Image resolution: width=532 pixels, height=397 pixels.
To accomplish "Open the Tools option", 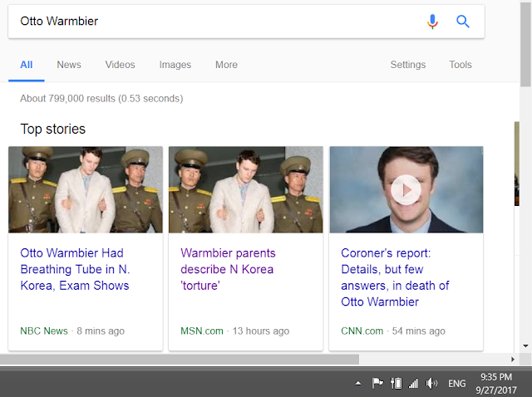I will (461, 65).
